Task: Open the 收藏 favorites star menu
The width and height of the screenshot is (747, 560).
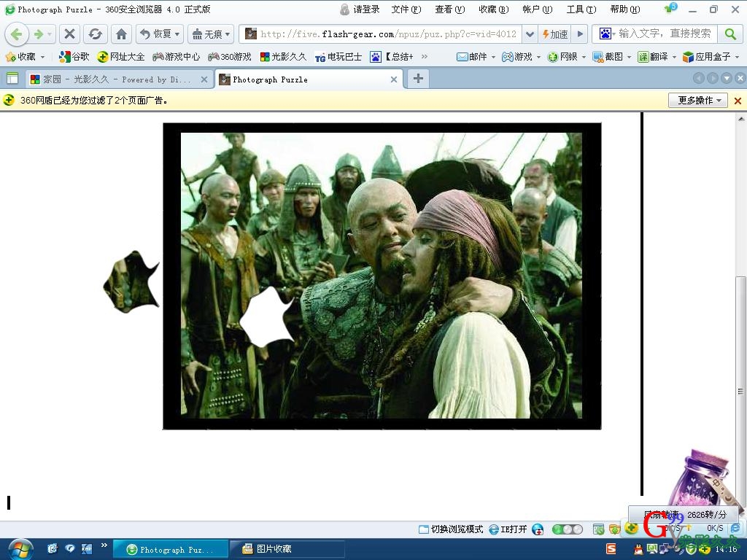Action: (x=25, y=57)
